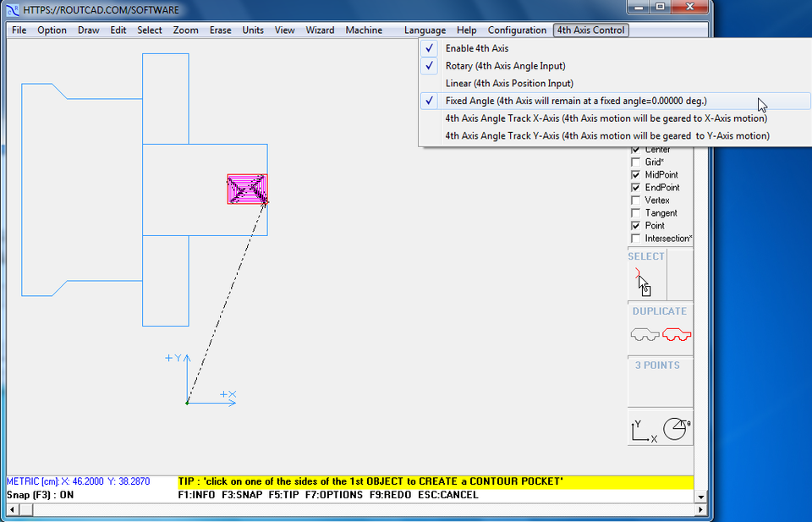
Task: Click the red duplicate shape icon
Action: tap(676, 333)
